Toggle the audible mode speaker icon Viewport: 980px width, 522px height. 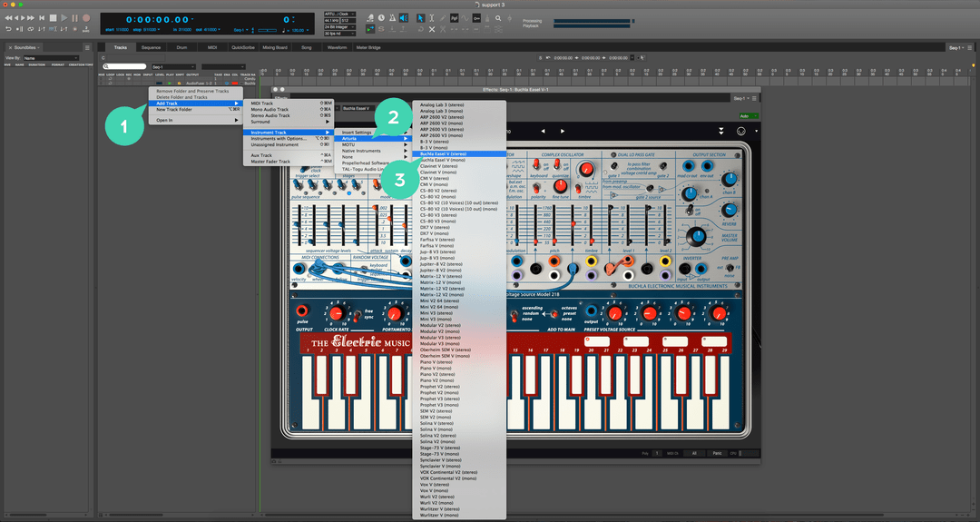point(404,18)
